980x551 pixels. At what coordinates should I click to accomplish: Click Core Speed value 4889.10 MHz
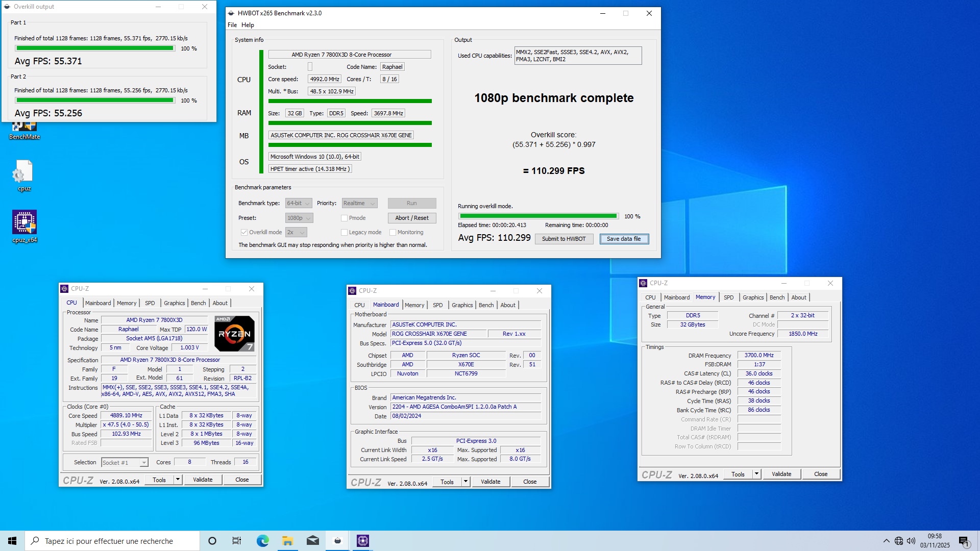pos(127,416)
